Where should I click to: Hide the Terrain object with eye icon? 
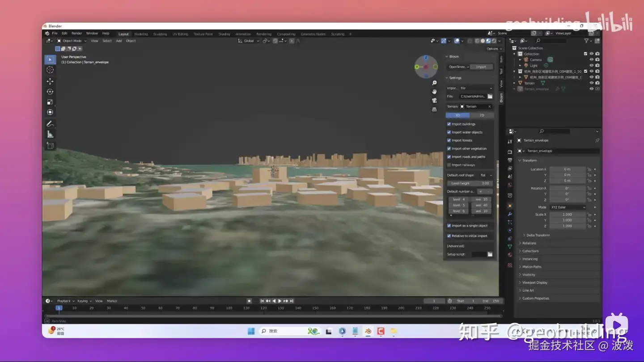(x=591, y=83)
